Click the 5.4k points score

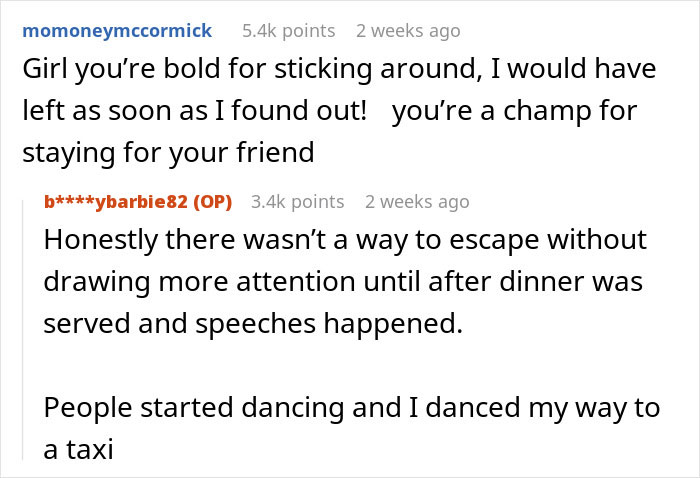[x=288, y=30]
